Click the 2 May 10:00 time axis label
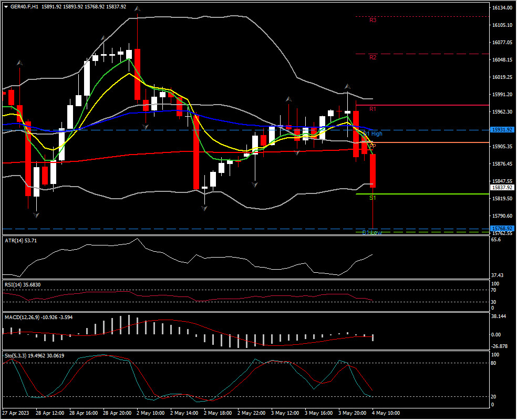517x420 pixels. click(x=150, y=413)
